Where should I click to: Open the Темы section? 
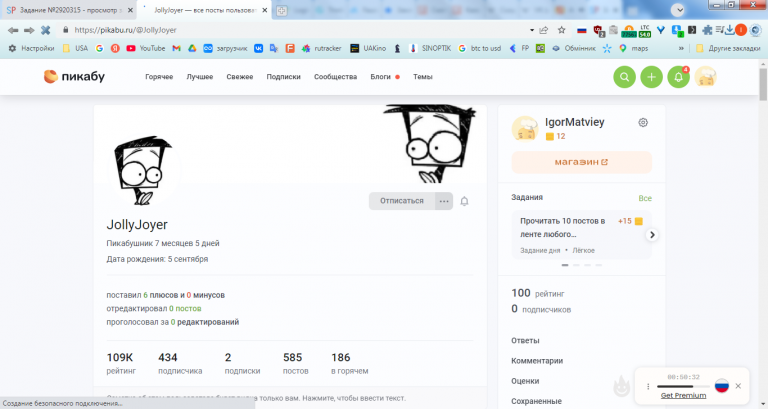[423, 77]
